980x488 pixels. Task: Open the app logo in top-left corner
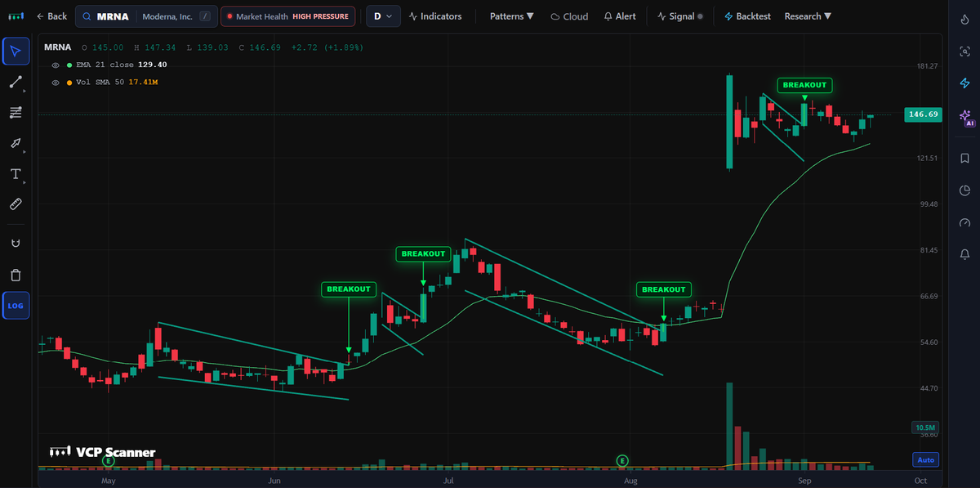click(16, 16)
